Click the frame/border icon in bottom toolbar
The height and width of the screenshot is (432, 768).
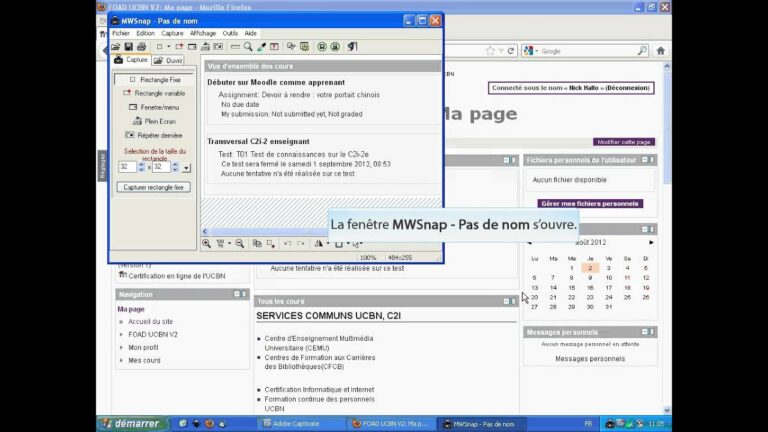(x=339, y=243)
